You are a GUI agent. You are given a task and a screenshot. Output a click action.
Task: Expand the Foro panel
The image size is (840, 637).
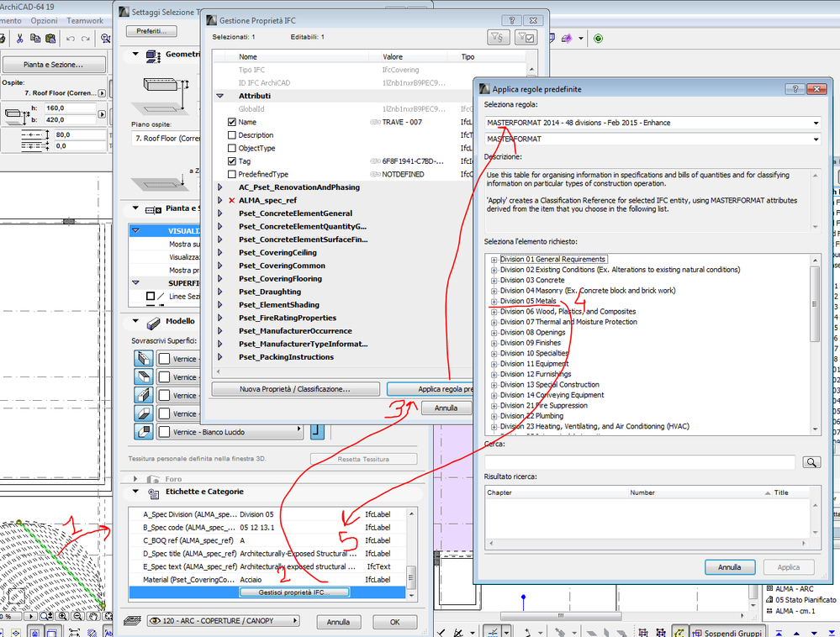[135, 478]
